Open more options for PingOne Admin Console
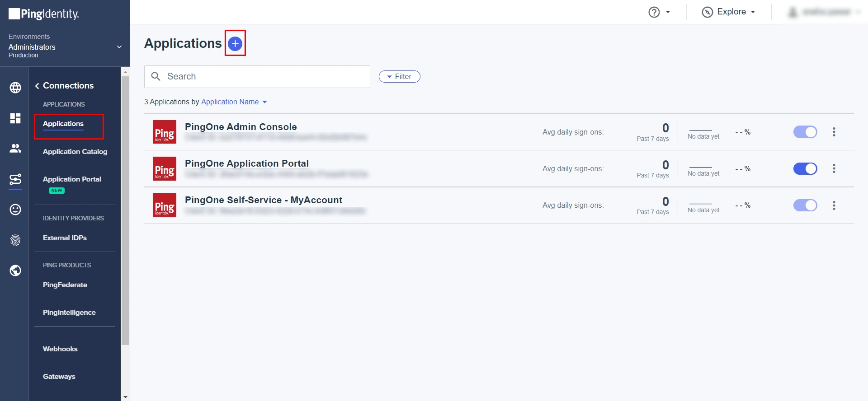 point(834,132)
